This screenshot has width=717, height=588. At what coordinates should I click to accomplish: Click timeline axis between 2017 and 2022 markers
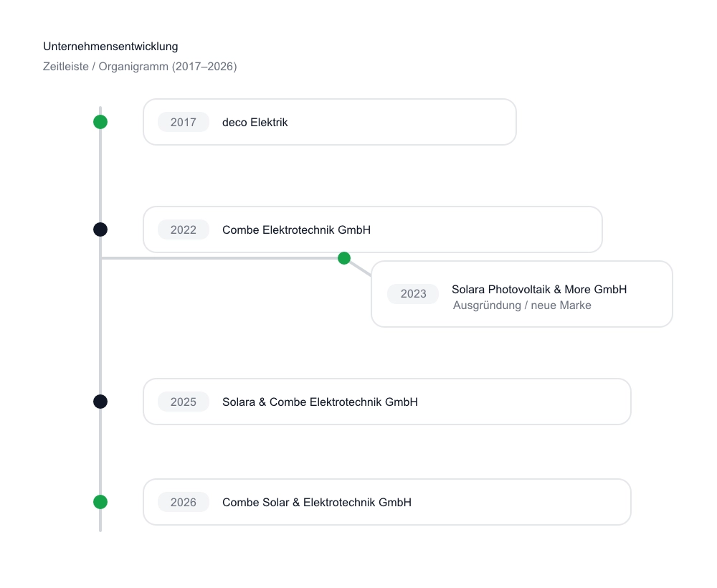(100, 176)
